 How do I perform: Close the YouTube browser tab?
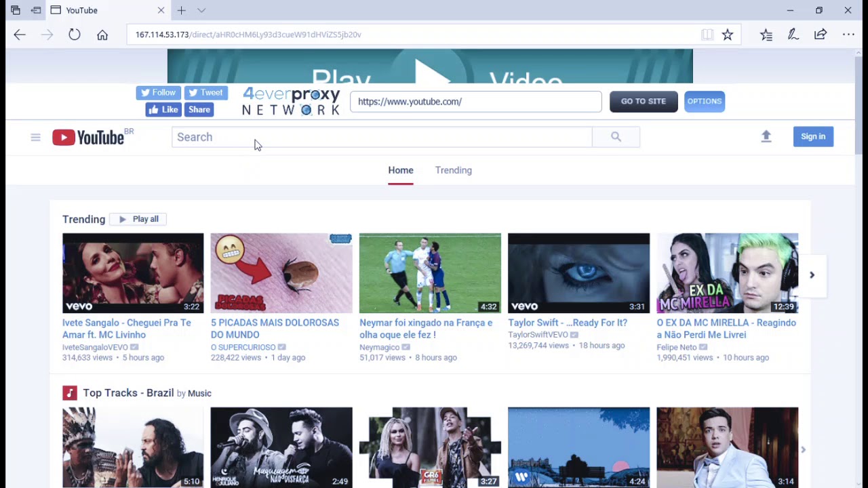[x=161, y=10]
